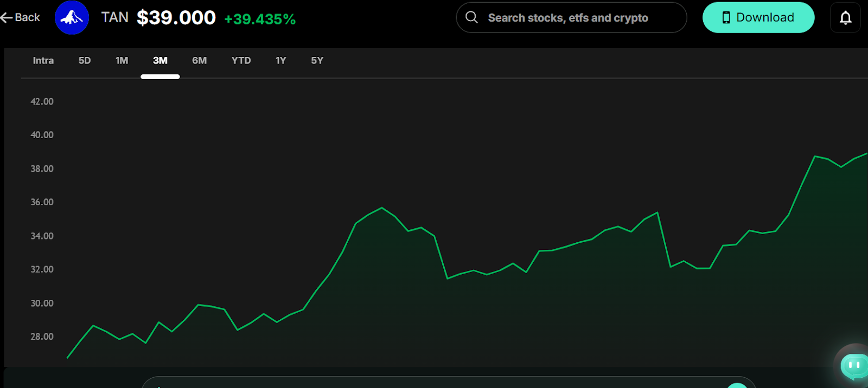Click the $39.000 price value

(x=176, y=18)
